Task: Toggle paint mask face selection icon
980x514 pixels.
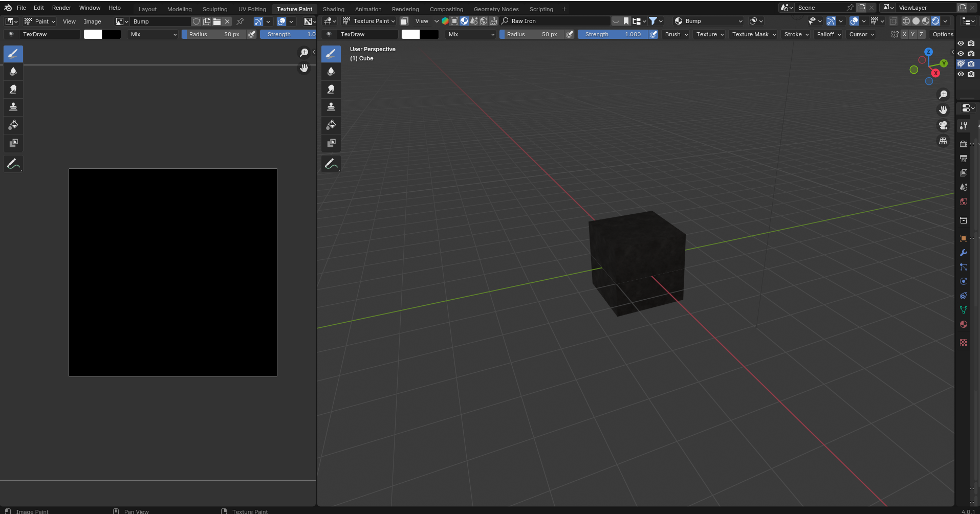Action: pos(404,21)
